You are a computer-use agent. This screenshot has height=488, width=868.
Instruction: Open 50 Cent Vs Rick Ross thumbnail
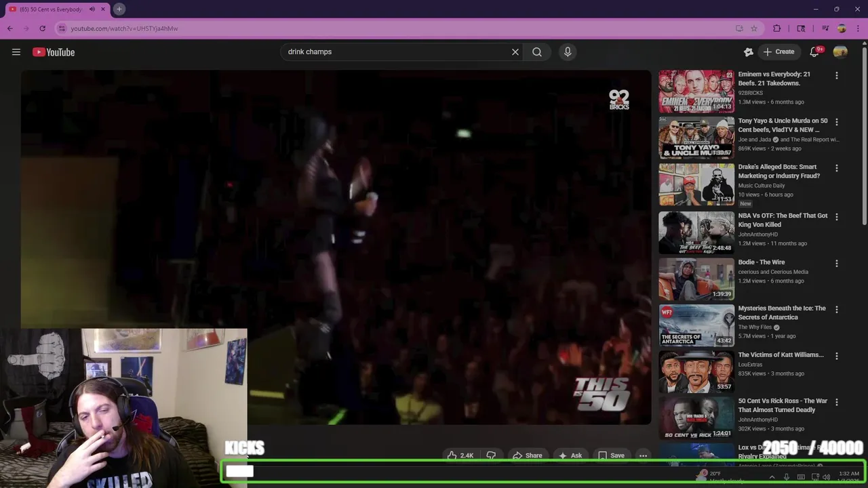click(x=696, y=418)
